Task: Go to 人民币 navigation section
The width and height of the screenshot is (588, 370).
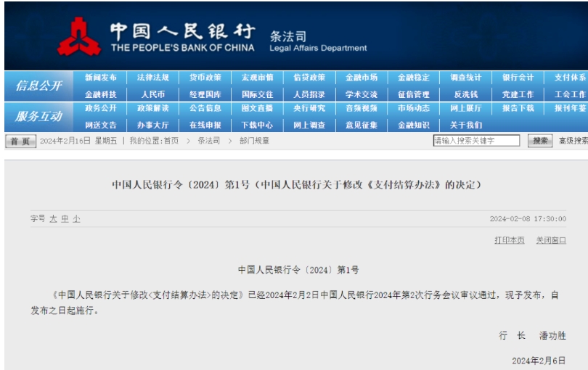Action: click(x=152, y=94)
